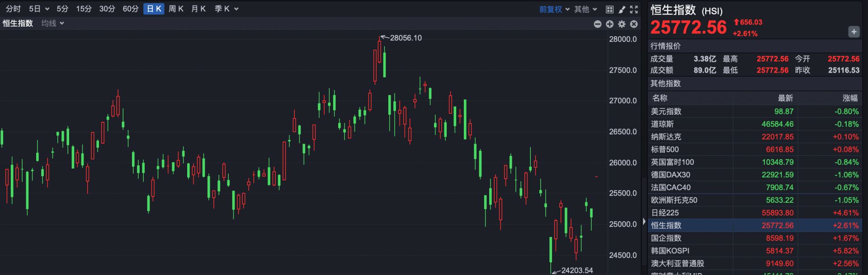Image resolution: width=868 pixels, height=275 pixels.
Task: Zoom out chart with minus icon
Action: (x=598, y=24)
